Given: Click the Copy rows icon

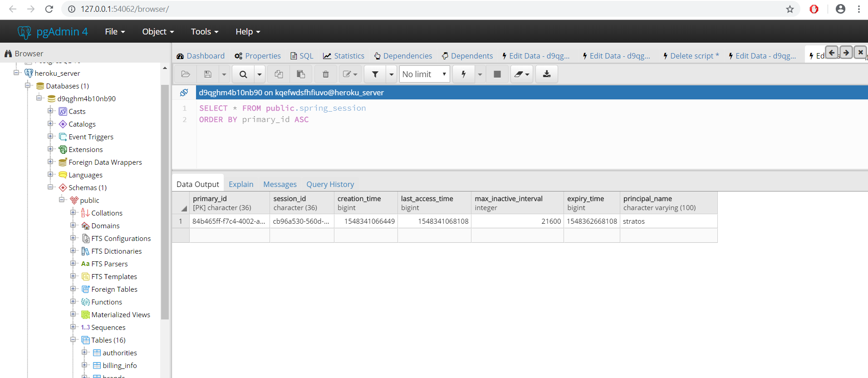Looking at the screenshot, I should 279,74.
